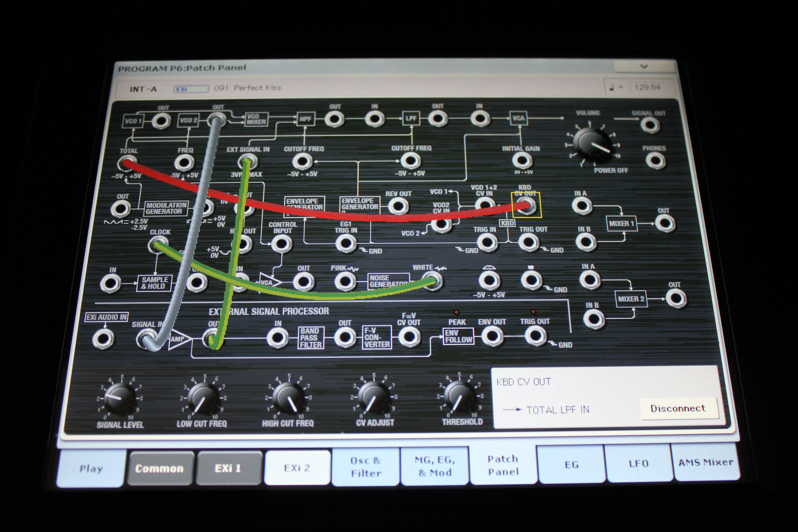798x532 pixels.
Task: Select the REV OUT jack
Action: [x=398, y=206]
